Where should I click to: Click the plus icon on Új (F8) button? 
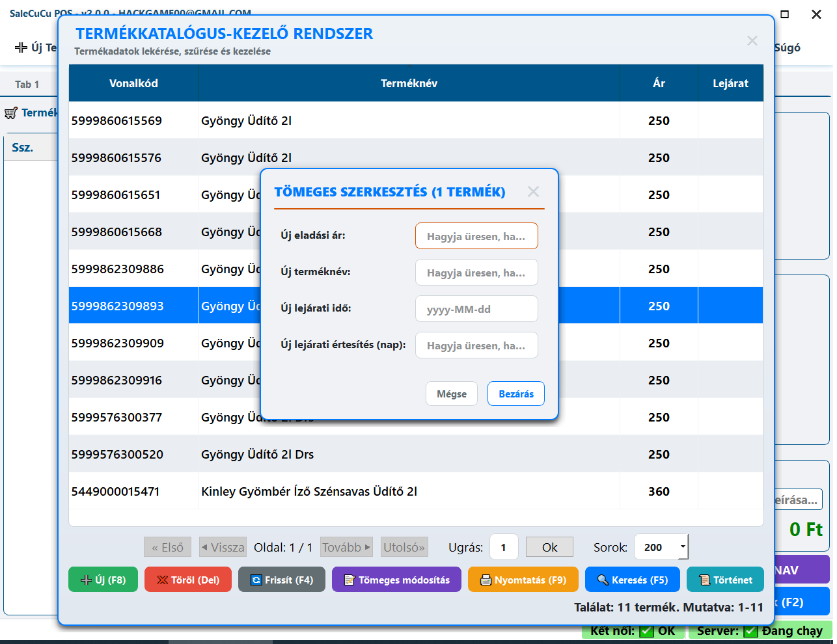tap(86, 580)
